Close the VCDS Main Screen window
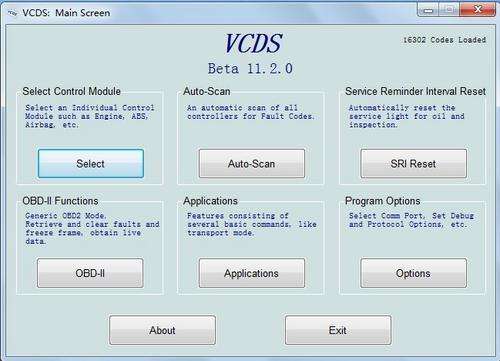 pos(477,9)
